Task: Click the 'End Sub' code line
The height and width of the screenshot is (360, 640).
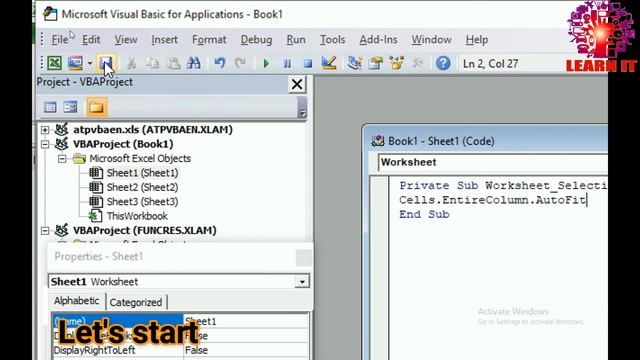Action: pos(424,214)
